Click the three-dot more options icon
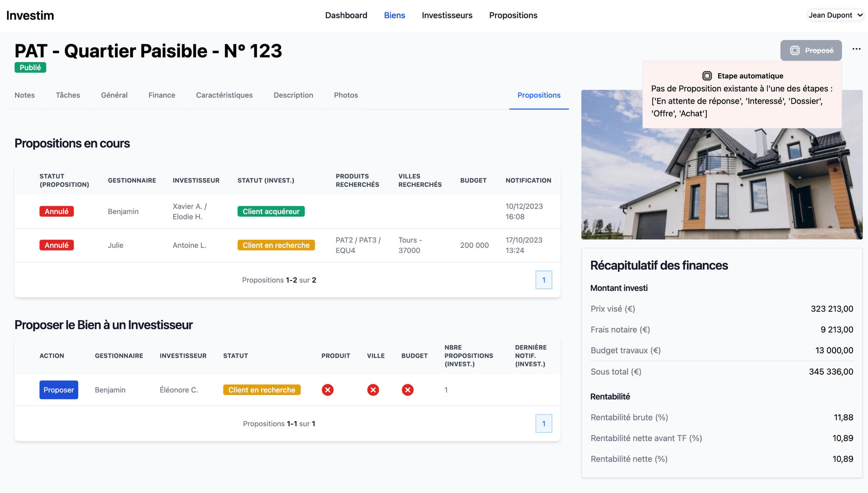This screenshot has width=868, height=493. point(856,49)
